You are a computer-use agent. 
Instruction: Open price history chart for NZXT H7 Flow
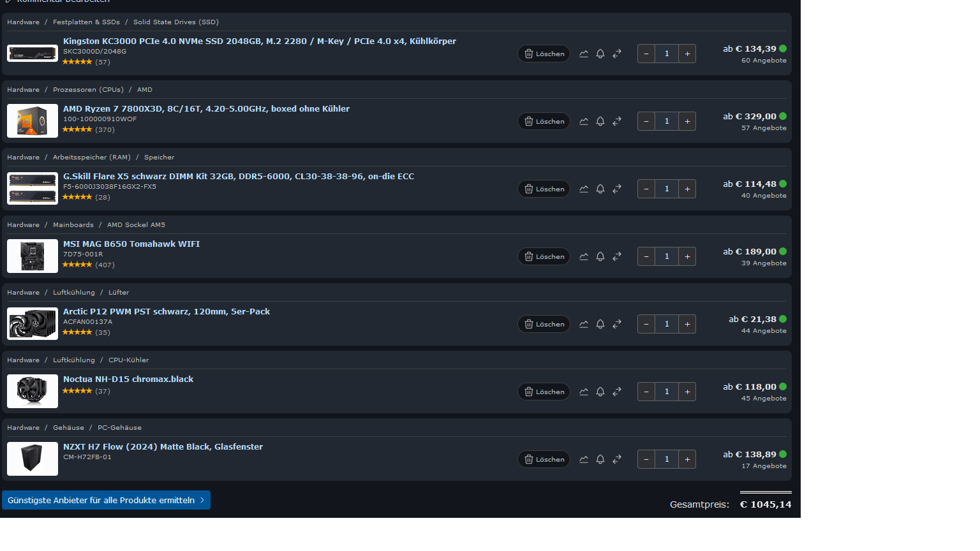point(584,459)
